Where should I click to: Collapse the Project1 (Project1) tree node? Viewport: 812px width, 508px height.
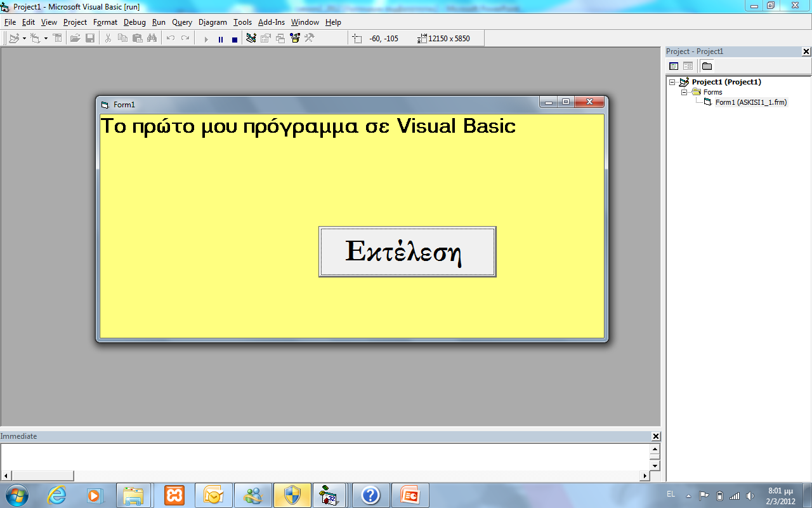pyautogui.click(x=672, y=82)
